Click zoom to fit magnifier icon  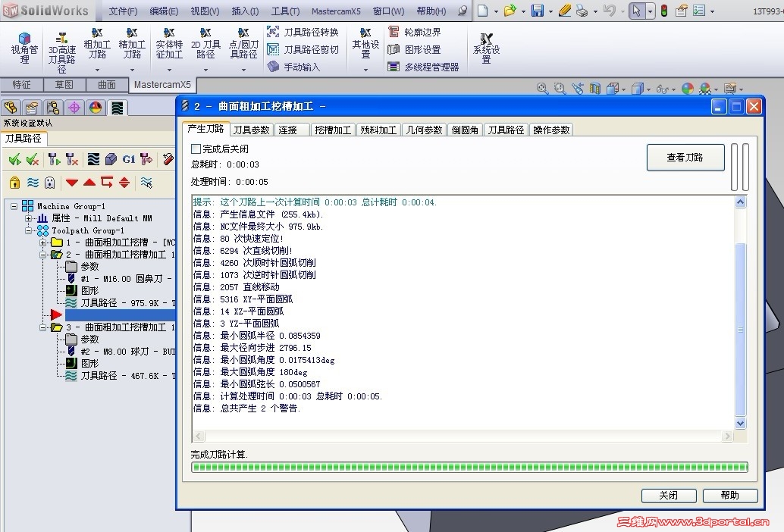tap(542, 89)
